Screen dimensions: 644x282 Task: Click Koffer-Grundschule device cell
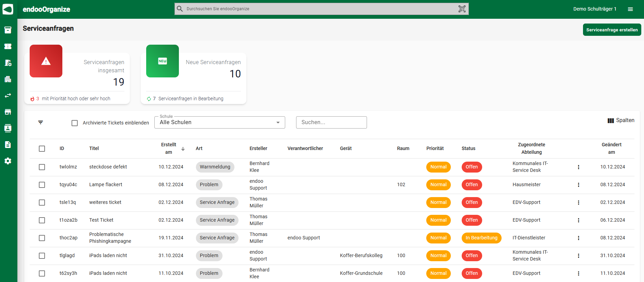coord(361,273)
